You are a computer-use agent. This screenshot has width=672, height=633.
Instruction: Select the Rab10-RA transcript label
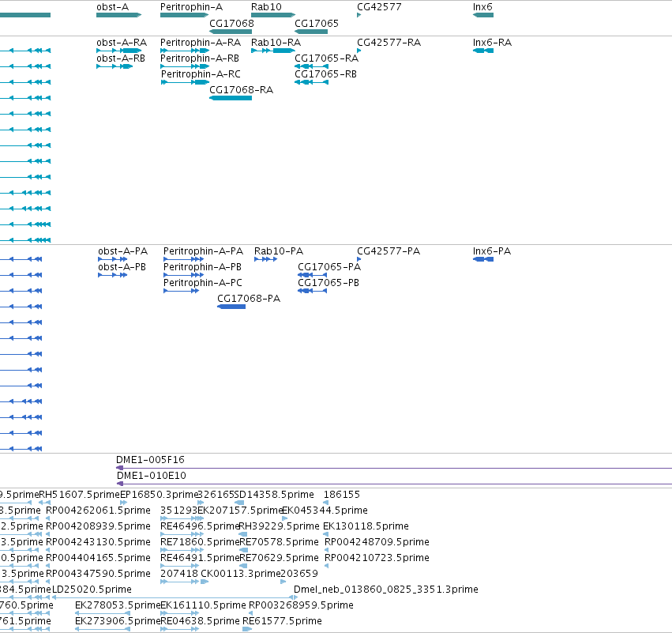point(276,43)
